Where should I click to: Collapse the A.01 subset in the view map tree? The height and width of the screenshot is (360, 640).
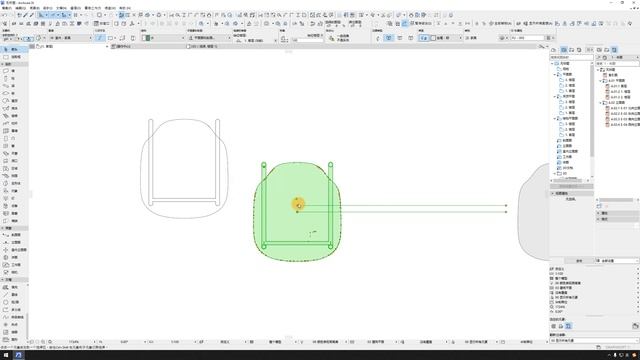pos(601,81)
